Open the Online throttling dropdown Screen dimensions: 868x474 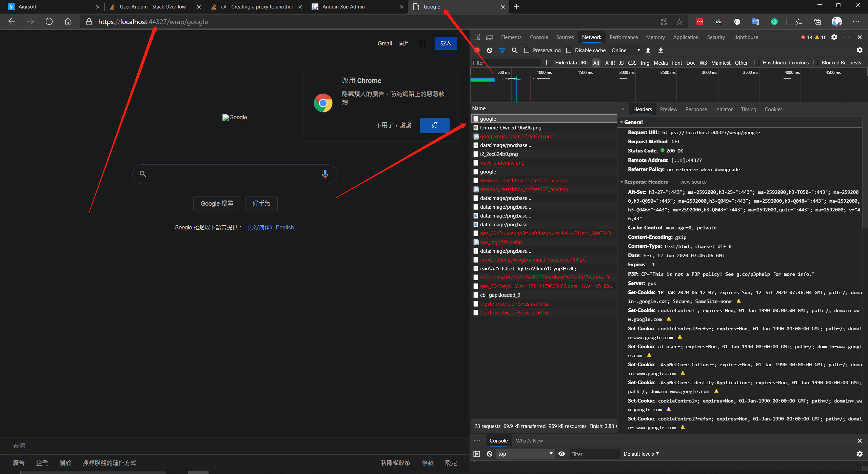[625, 50]
